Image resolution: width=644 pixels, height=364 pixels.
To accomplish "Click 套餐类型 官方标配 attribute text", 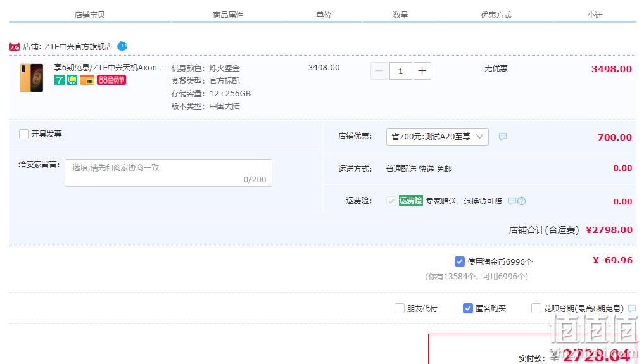I will coord(205,81).
